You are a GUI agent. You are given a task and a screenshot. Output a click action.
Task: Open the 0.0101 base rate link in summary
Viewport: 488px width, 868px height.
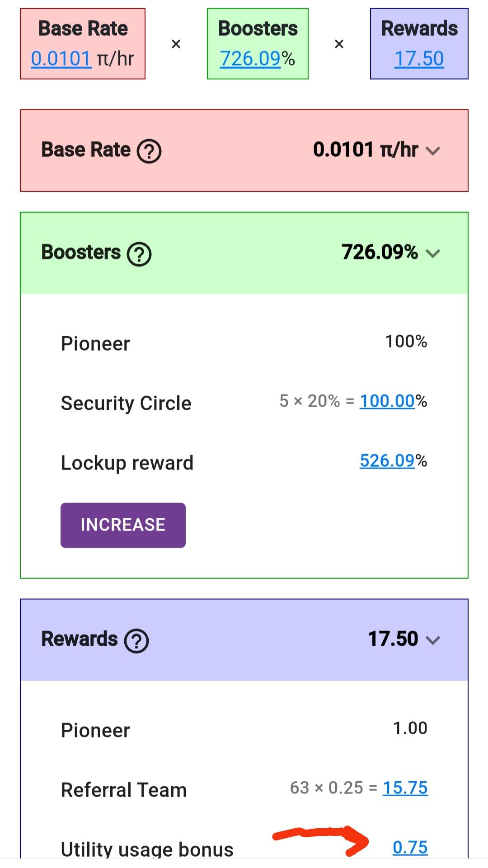[61, 59]
